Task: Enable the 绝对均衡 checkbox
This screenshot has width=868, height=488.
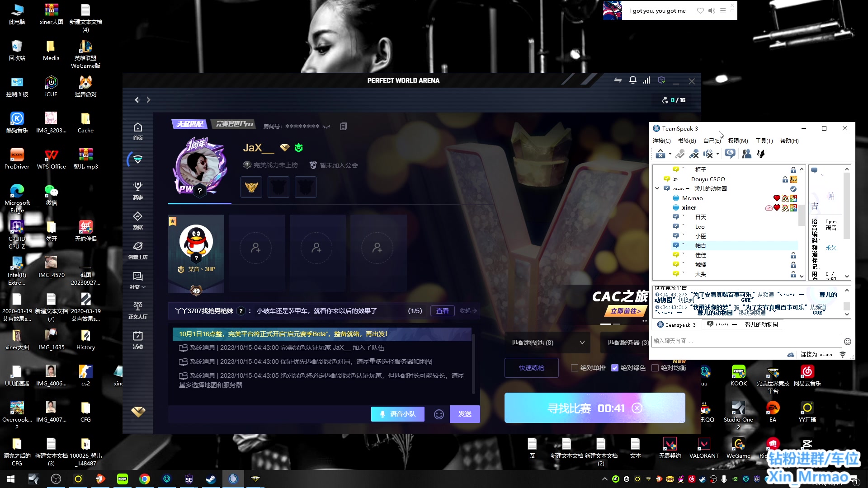Action: pyautogui.click(x=655, y=368)
